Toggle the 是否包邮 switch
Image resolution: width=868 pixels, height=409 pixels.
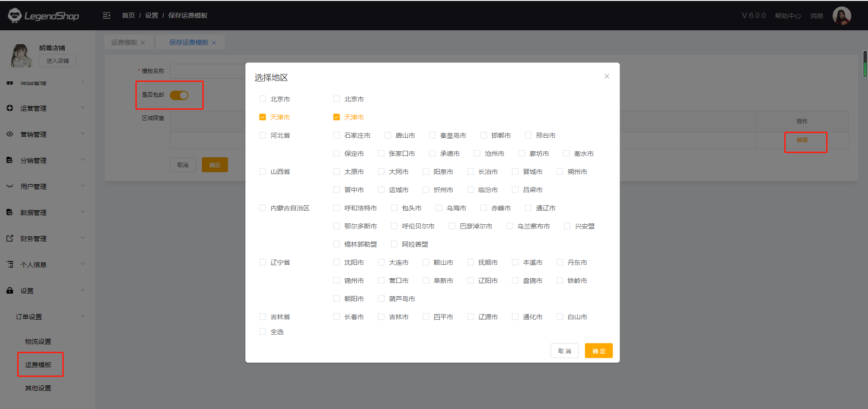(179, 95)
